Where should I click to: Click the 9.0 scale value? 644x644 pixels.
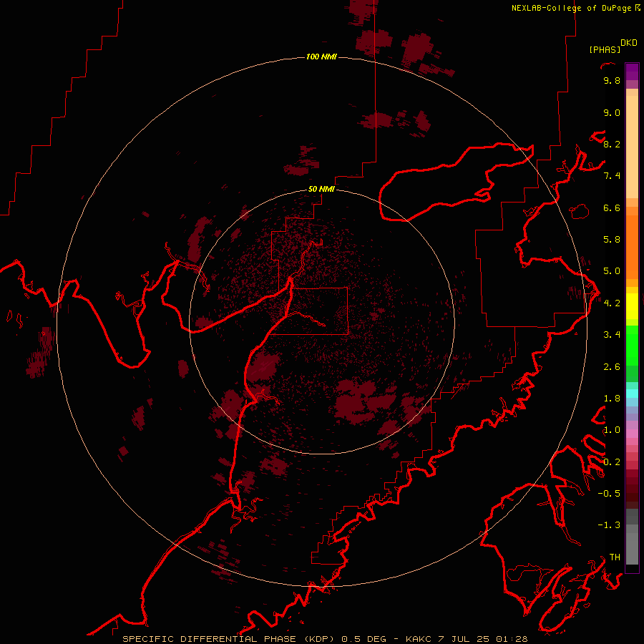(612, 112)
